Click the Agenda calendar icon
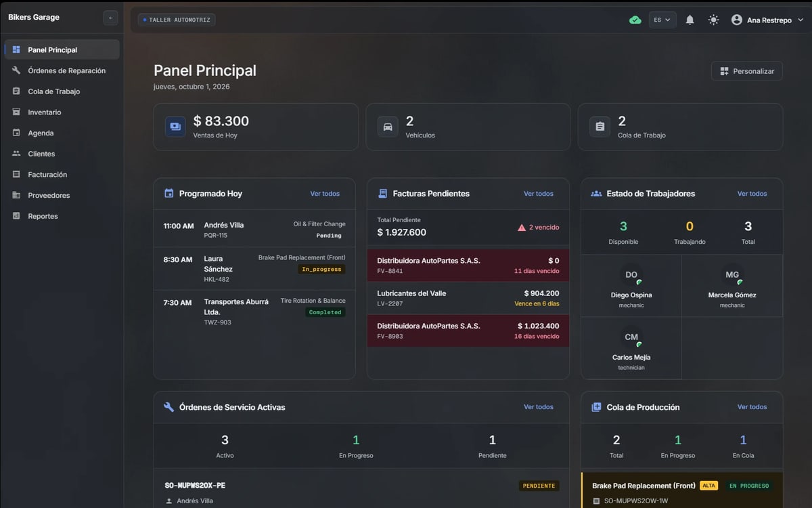This screenshot has width=812, height=508. tap(16, 133)
